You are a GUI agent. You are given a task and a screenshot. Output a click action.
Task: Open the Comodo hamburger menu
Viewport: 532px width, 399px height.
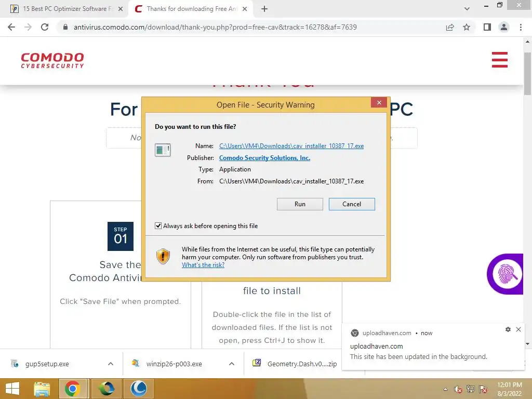[x=499, y=60]
